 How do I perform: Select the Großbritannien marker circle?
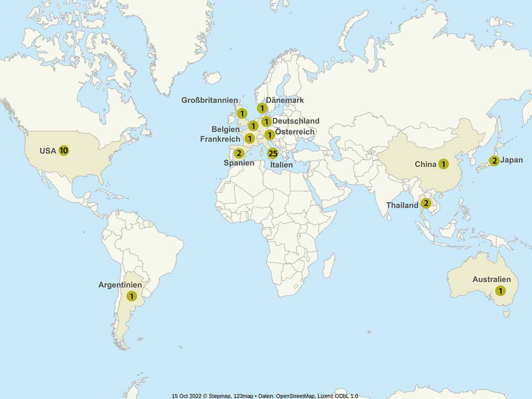[x=242, y=113]
